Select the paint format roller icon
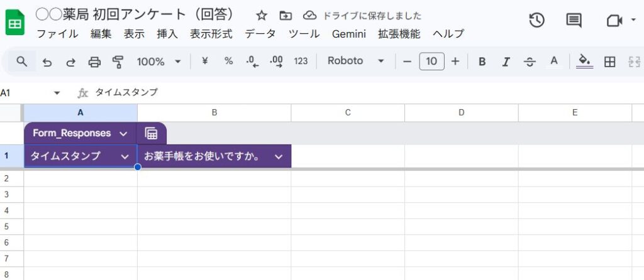Image resolution: width=644 pixels, height=280 pixels. pyautogui.click(x=118, y=62)
